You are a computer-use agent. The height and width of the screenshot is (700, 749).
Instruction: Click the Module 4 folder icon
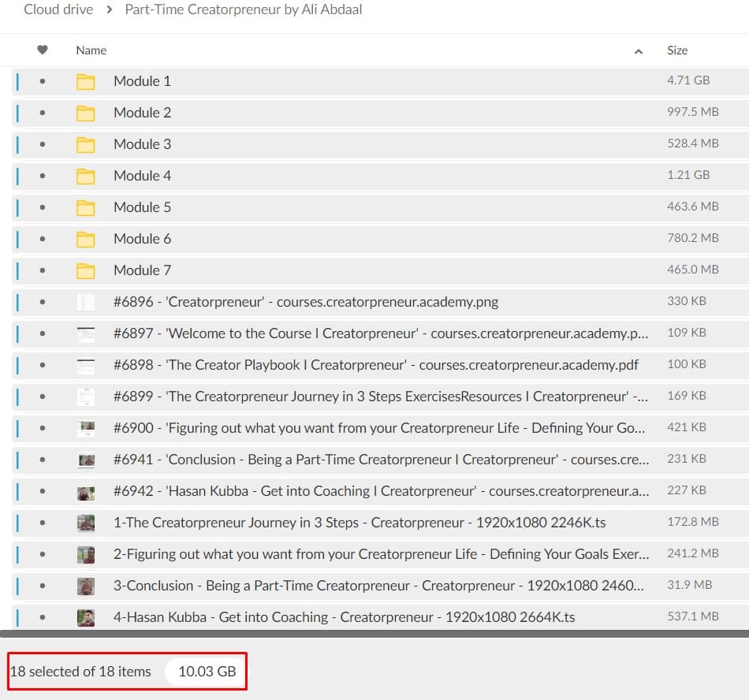click(85, 176)
